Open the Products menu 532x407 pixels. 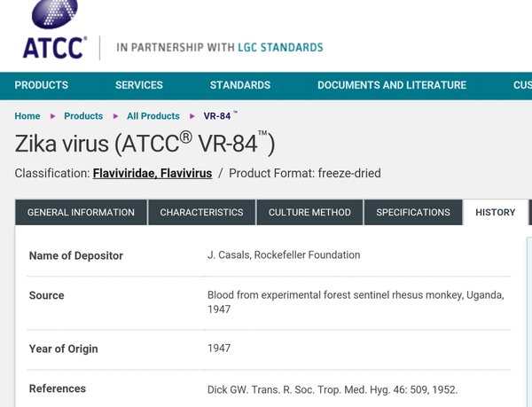pyautogui.click(x=42, y=85)
